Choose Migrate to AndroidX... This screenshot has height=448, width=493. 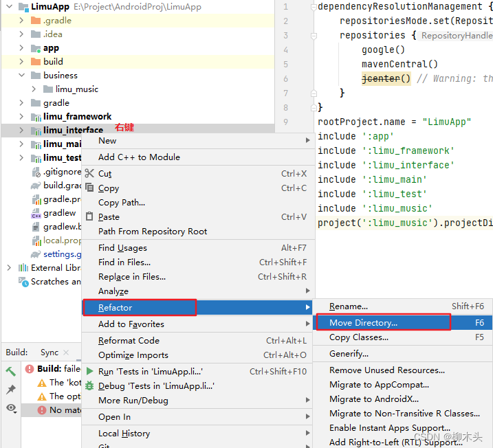(x=403, y=399)
